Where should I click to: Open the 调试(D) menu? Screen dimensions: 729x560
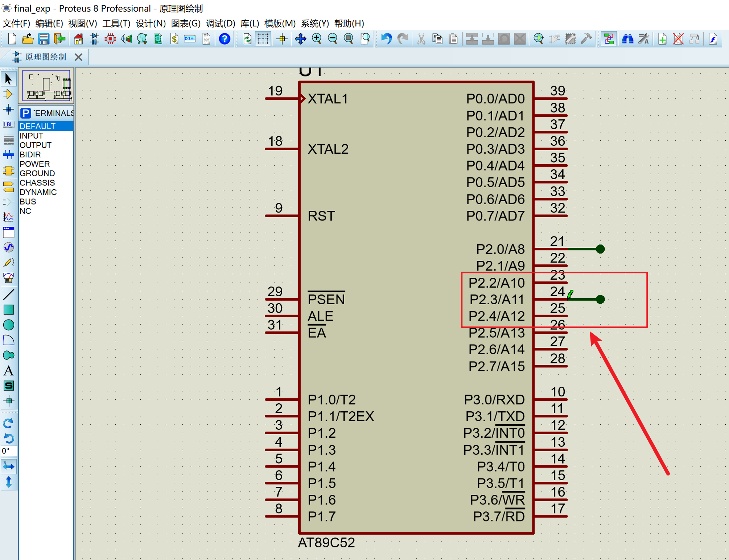pyautogui.click(x=220, y=24)
